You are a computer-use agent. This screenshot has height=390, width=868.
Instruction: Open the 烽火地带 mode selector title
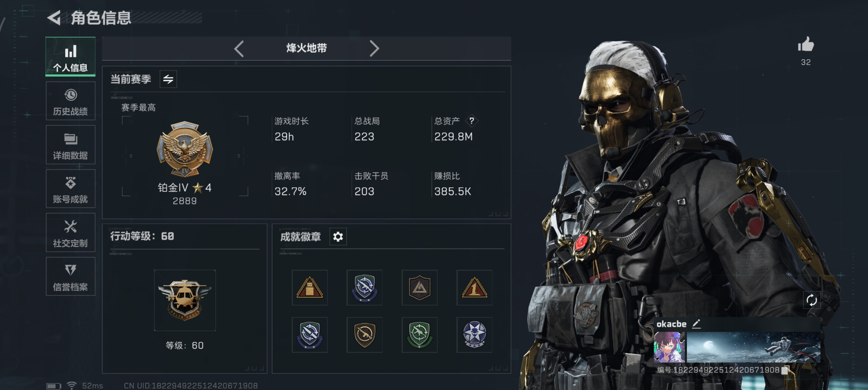click(306, 48)
